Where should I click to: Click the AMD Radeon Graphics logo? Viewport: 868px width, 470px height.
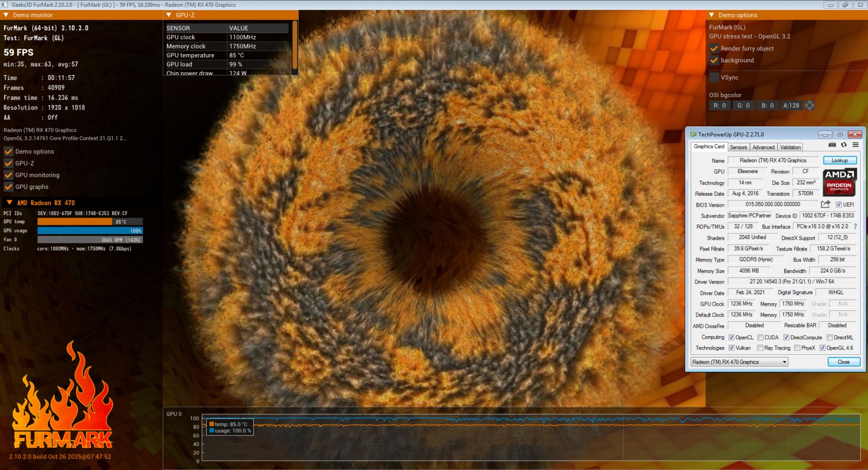click(840, 182)
